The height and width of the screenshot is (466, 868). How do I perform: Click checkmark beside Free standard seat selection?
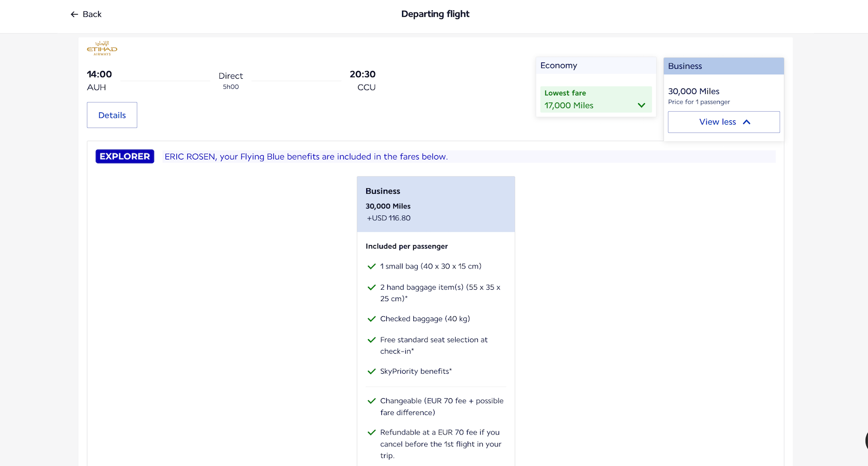372,340
